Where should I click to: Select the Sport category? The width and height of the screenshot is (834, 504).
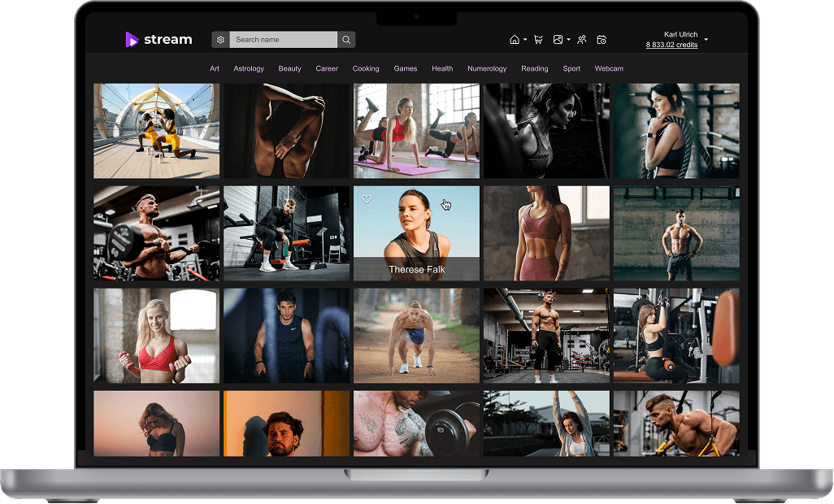[x=571, y=69]
